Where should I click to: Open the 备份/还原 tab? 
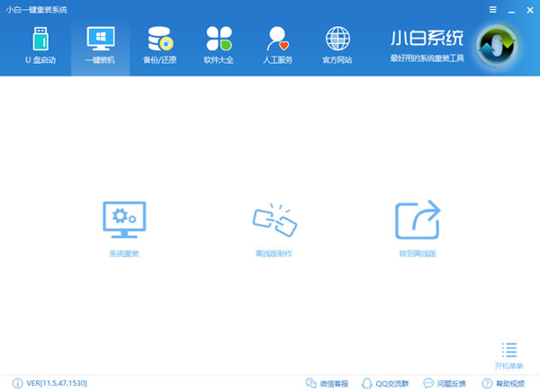(x=160, y=46)
